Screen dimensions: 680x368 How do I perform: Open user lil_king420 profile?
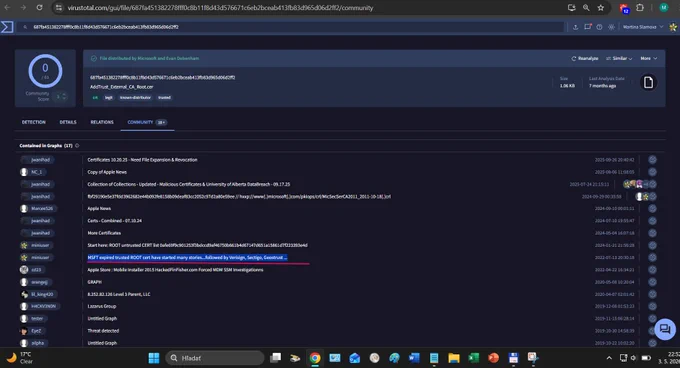pyautogui.click(x=42, y=294)
